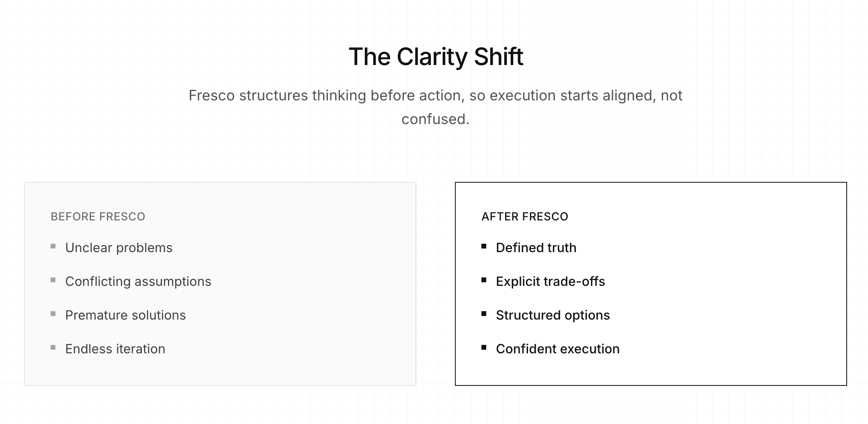Viewport: 868px width, 424px height.
Task: Click the black bullet beside Confident execution
Action: pyautogui.click(x=484, y=348)
